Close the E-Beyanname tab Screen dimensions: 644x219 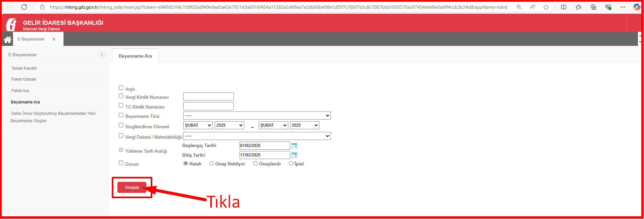click(54, 39)
